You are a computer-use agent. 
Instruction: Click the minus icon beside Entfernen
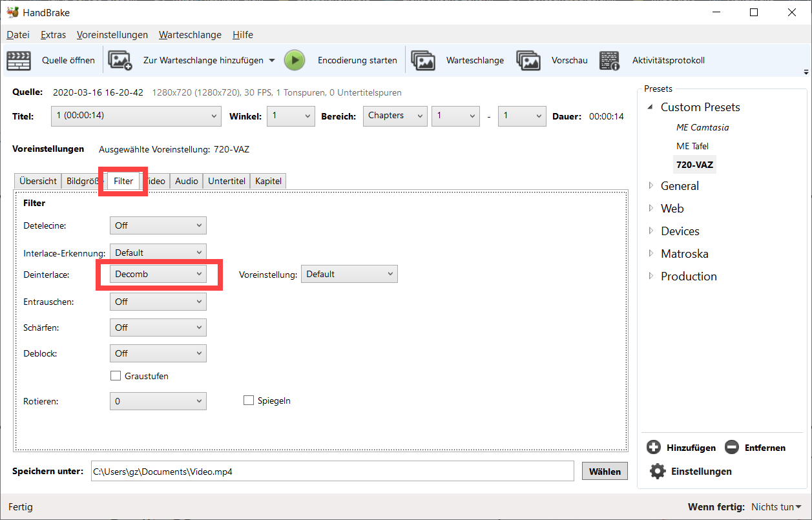[732, 447]
